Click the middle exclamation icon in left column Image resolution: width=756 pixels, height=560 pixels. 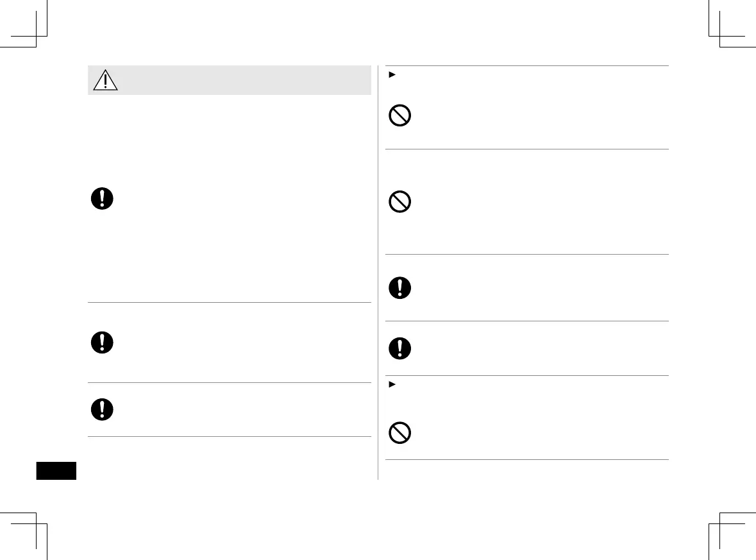click(101, 343)
